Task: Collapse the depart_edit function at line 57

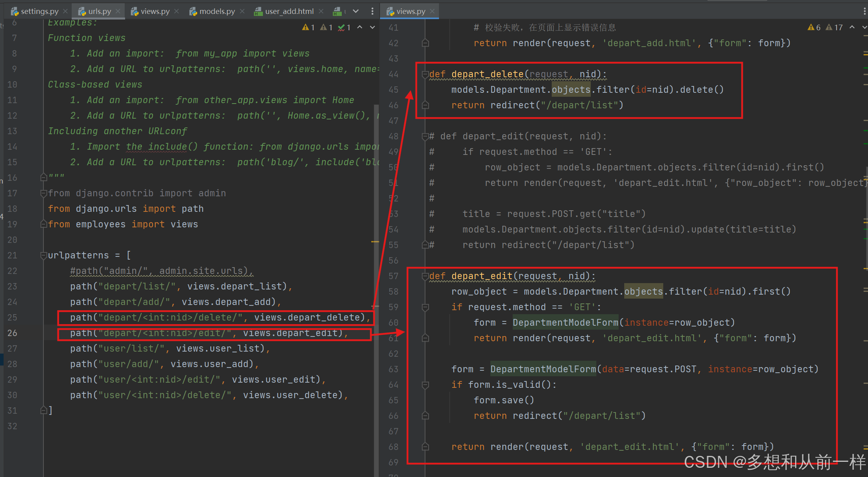Action: 425,276
